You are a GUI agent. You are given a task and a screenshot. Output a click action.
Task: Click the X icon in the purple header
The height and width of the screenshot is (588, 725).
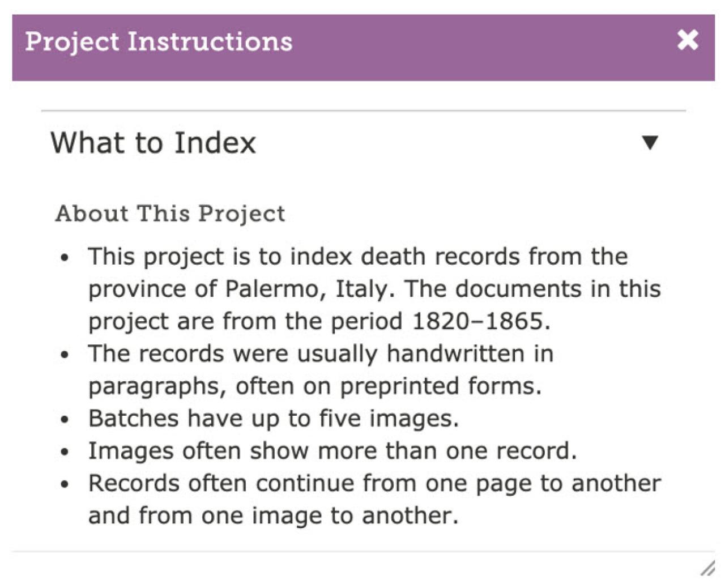(x=687, y=40)
